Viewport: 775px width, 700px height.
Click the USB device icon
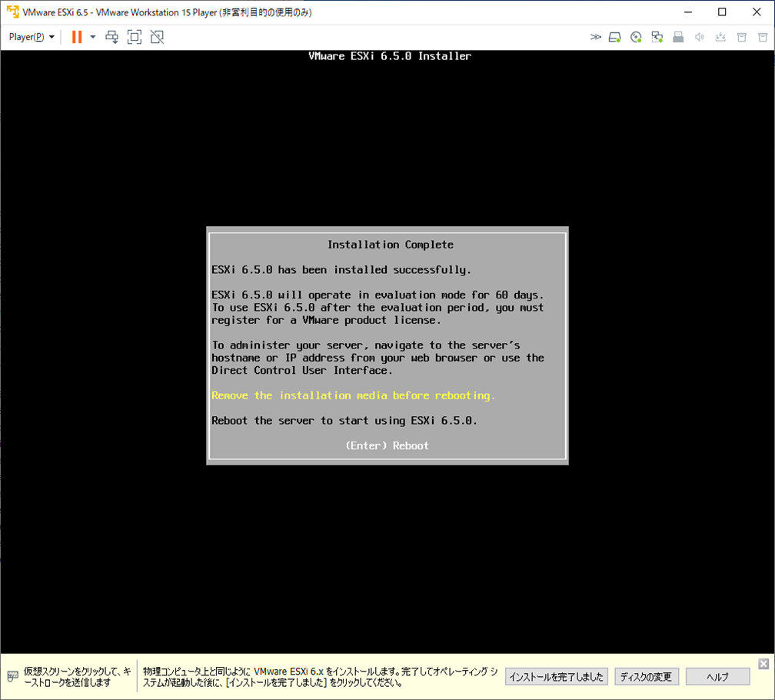[678, 37]
